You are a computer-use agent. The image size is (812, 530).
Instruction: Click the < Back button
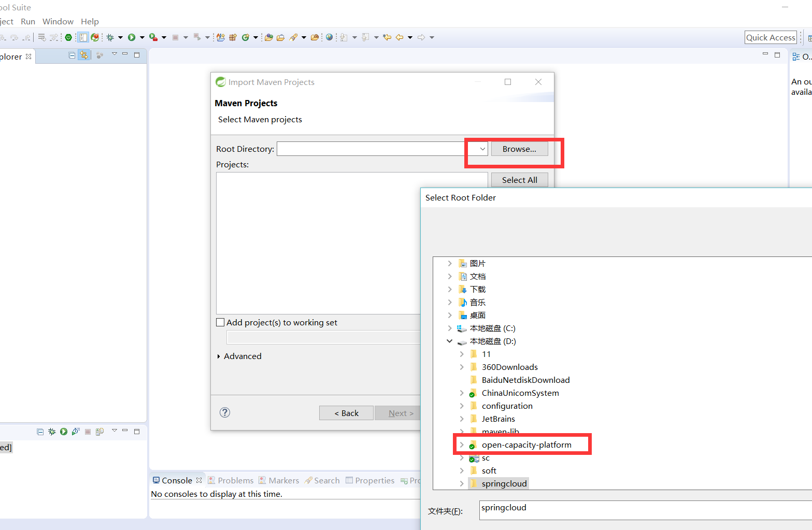tap(346, 413)
